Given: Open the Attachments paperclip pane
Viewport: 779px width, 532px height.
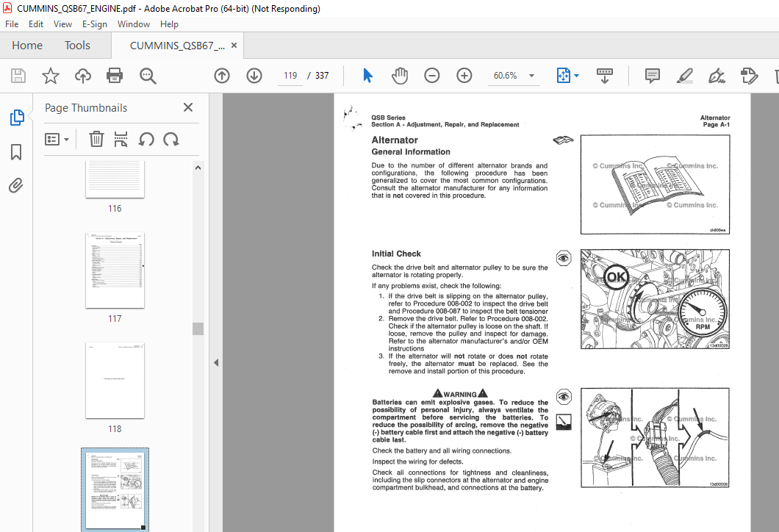Looking at the screenshot, I should [x=16, y=186].
